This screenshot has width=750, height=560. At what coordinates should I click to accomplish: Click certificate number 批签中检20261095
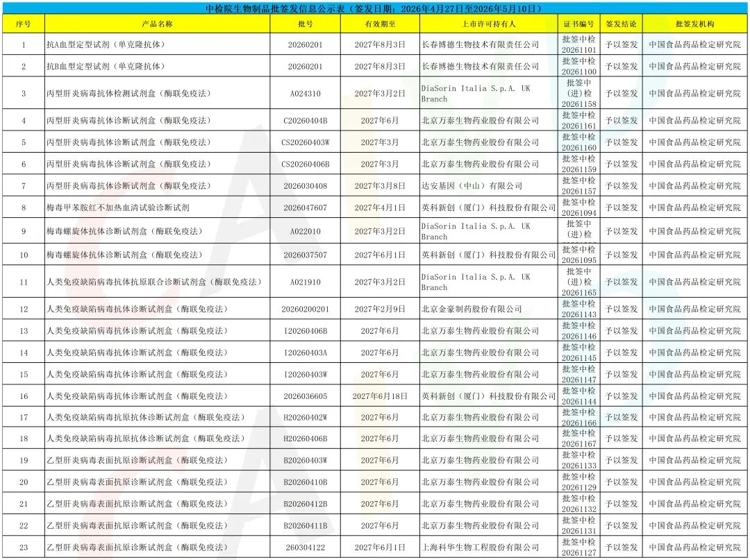[578, 255]
